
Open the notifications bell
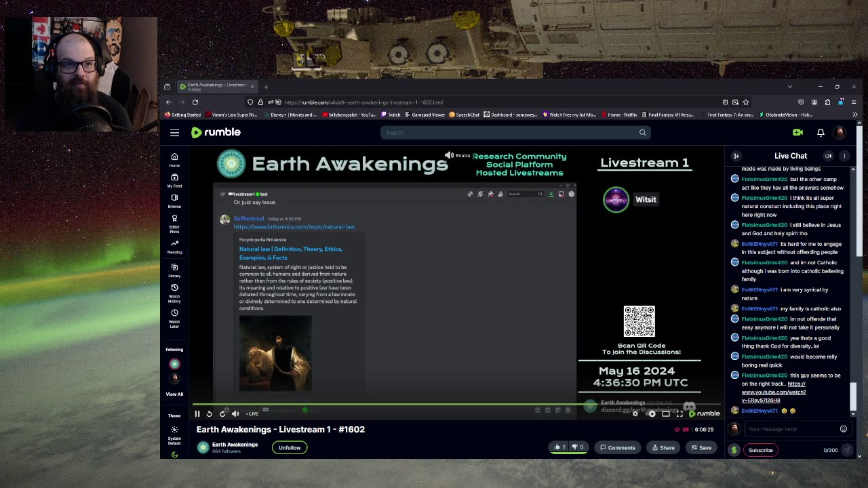pos(821,132)
